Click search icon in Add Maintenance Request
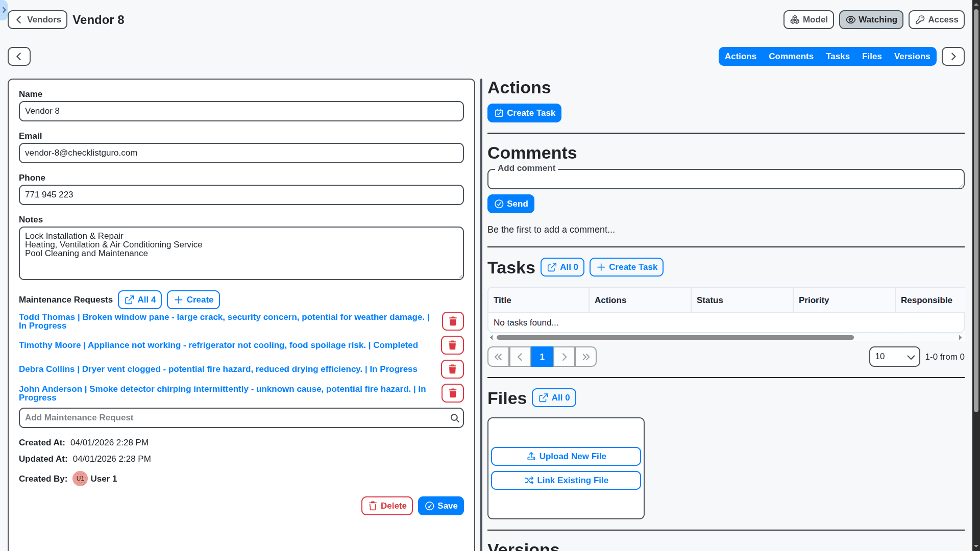Screen dimensions: 980x551 tap(455, 418)
